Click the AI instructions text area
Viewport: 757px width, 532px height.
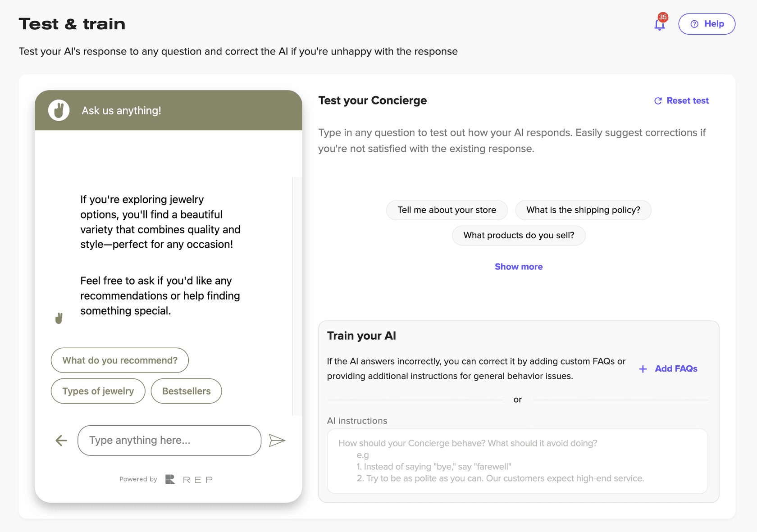tap(517, 461)
